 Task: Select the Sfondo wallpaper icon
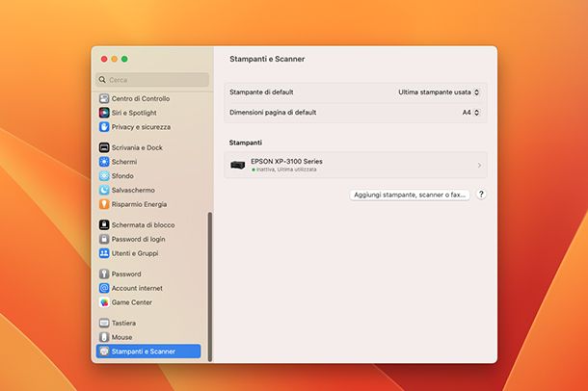pos(104,176)
